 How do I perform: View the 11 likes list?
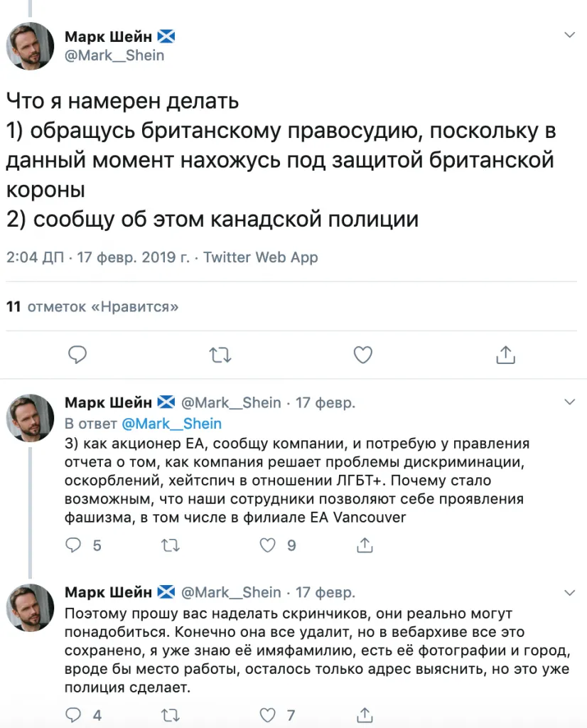(x=92, y=307)
